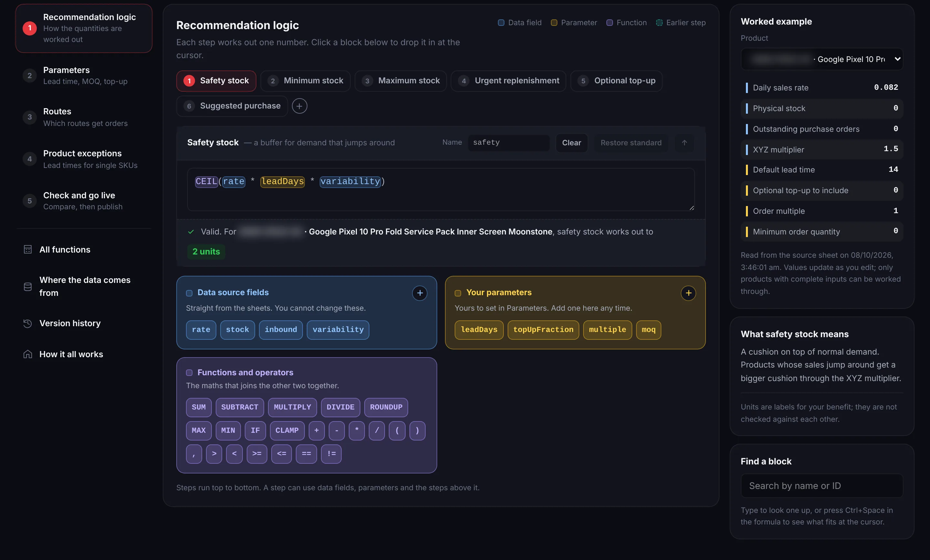Insert the leadDays parameter block
The height and width of the screenshot is (560, 930).
click(479, 330)
